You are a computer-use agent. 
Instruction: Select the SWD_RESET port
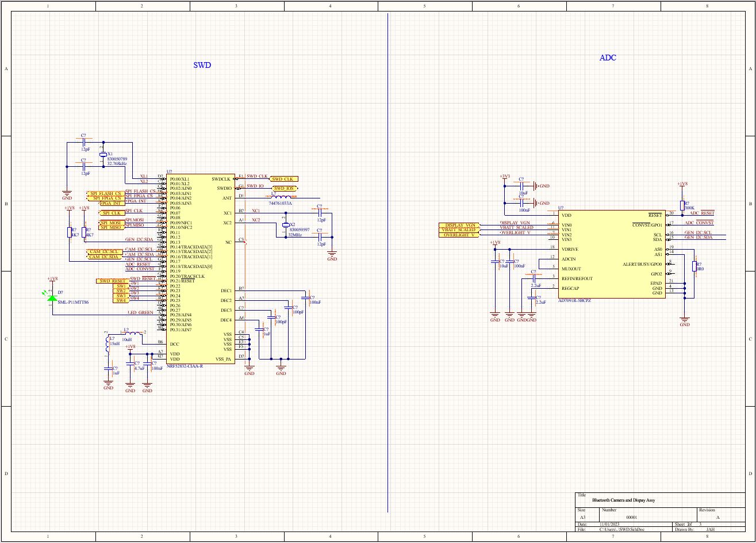point(112,281)
